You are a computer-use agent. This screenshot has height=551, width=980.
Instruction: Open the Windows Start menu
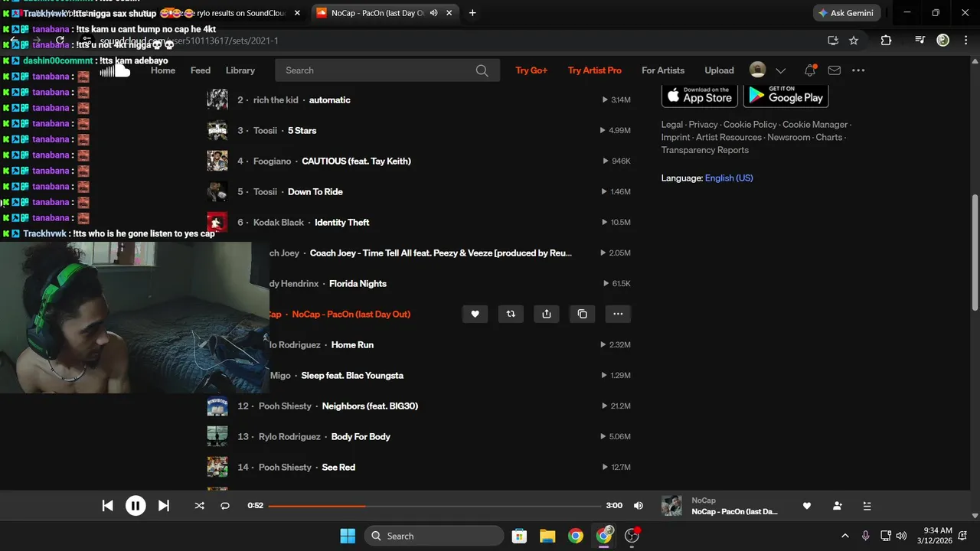pos(348,536)
